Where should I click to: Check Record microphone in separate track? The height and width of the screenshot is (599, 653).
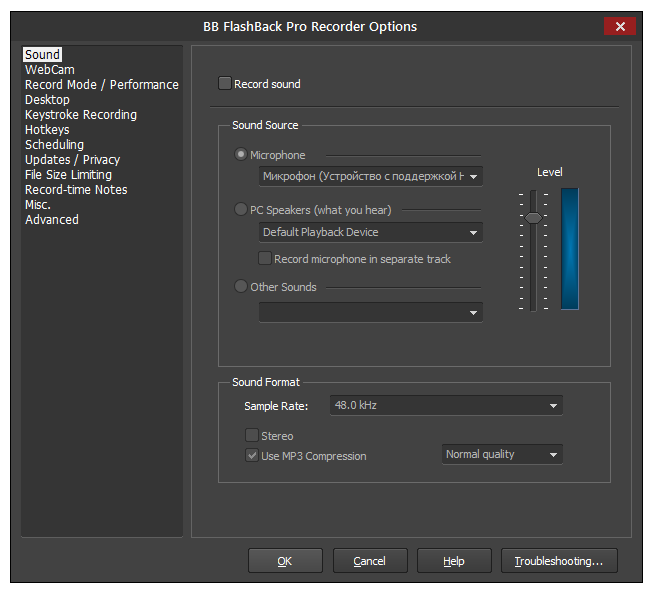click(265, 259)
